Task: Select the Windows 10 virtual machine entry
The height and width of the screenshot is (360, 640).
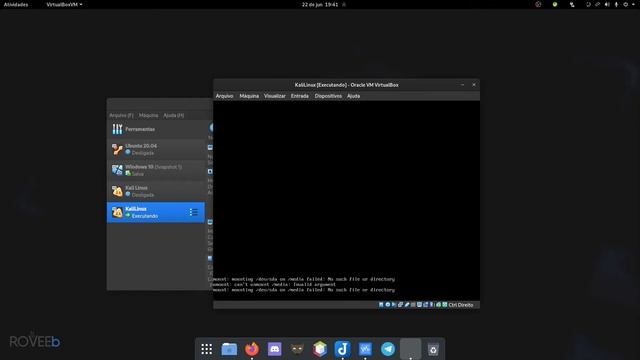Action: 156,170
